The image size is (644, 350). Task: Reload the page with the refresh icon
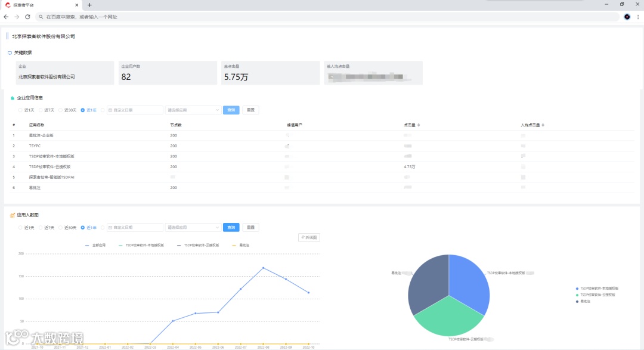[27, 17]
